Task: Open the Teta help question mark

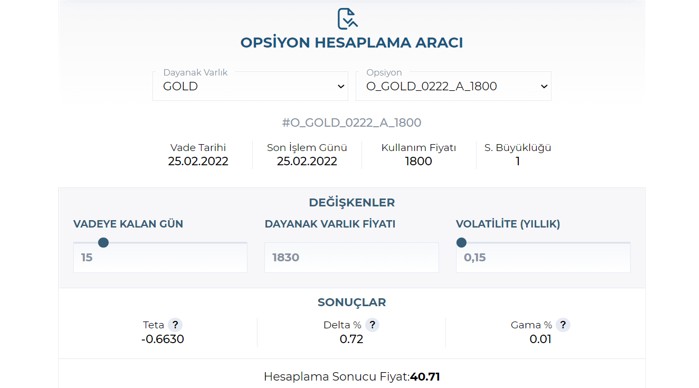Action: [x=175, y=325]
